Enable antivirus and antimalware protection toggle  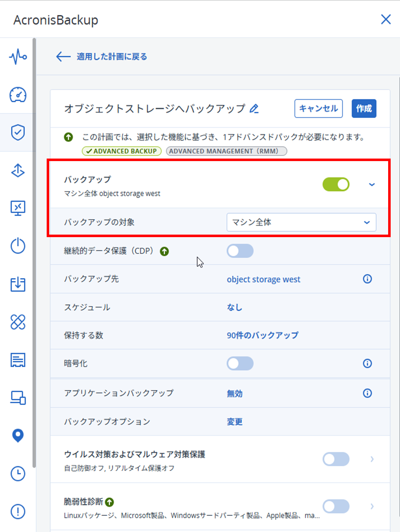336,459
